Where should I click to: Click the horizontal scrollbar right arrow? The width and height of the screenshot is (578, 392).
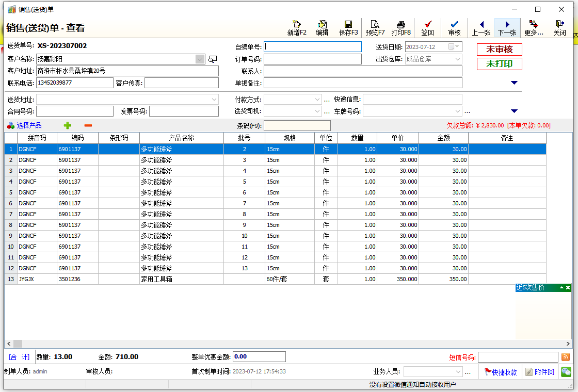pos(568,344)
